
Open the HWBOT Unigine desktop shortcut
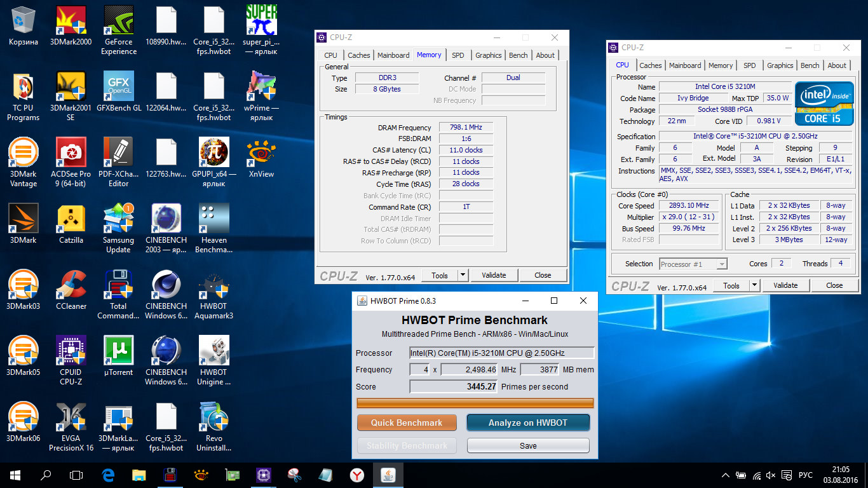click(x=214, y=361)
